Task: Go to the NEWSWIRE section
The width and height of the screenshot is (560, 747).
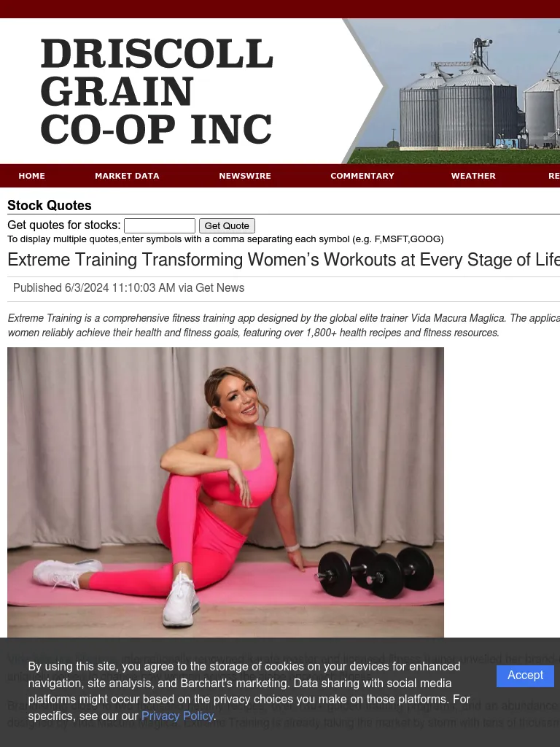Action: click(x=245, y=176)
